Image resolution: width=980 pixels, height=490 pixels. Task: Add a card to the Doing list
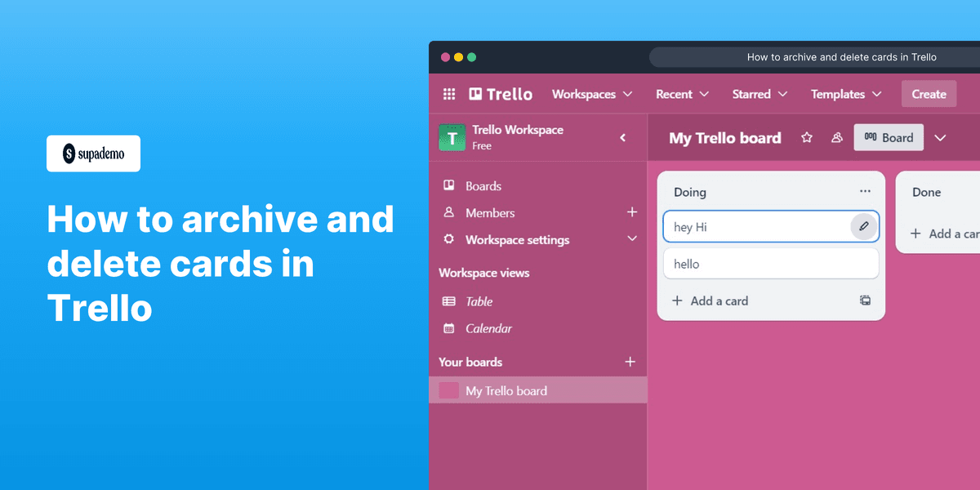tap(710, 301)
